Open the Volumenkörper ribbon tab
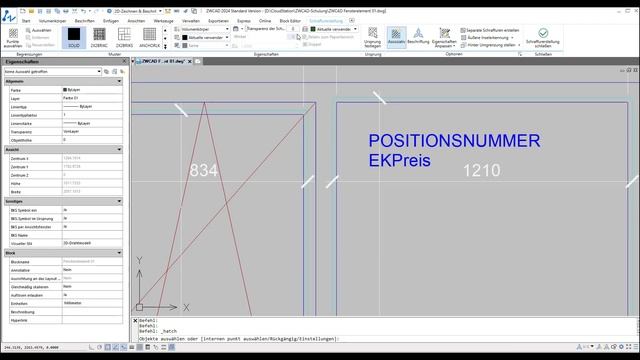The image size is (640, 360). tap(52, 20)
